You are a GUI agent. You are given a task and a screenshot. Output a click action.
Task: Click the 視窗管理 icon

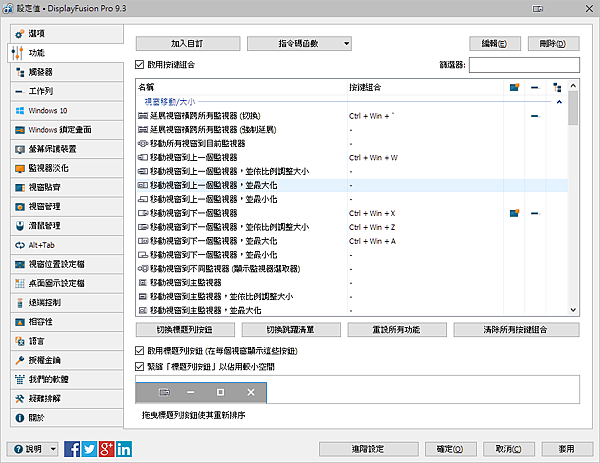tap(20, 207)
